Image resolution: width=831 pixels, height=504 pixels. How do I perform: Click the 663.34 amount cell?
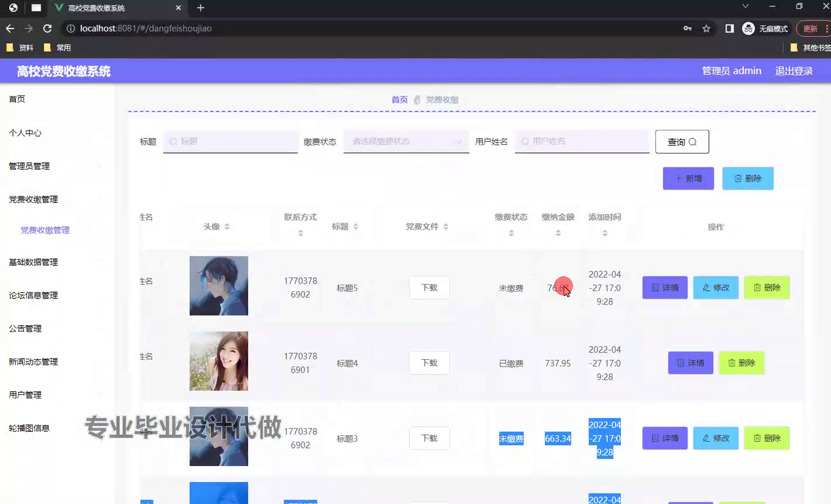(558, 438)
